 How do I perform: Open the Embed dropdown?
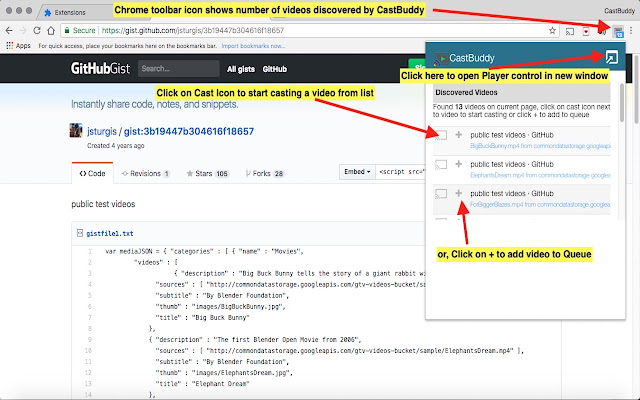coord(357,172)
